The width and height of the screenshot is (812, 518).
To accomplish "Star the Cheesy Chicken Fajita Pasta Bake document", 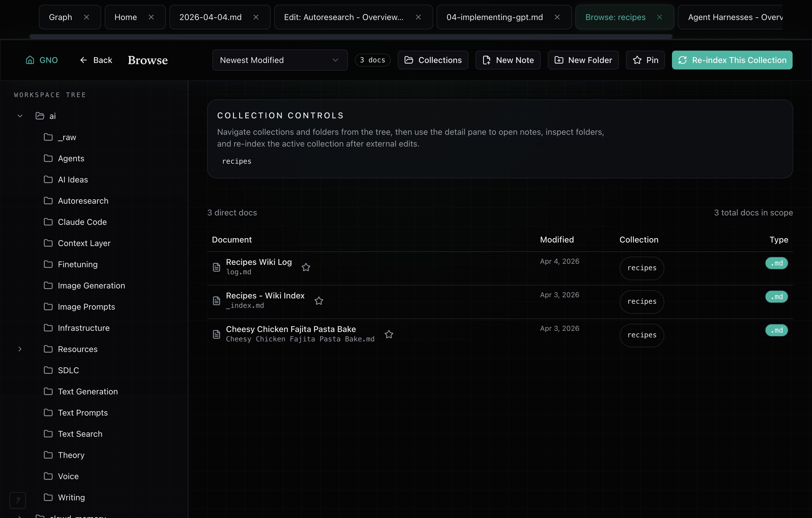I will click(x=389, y=334).
